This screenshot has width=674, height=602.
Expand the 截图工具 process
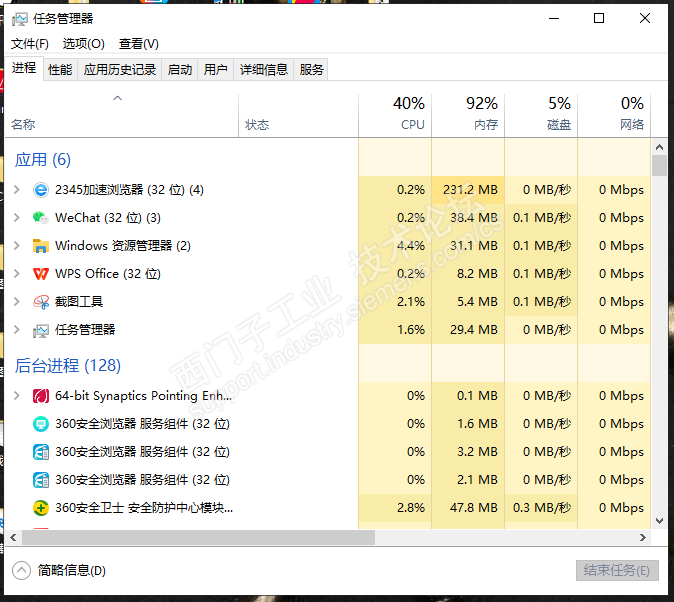(x=17, y=302)
